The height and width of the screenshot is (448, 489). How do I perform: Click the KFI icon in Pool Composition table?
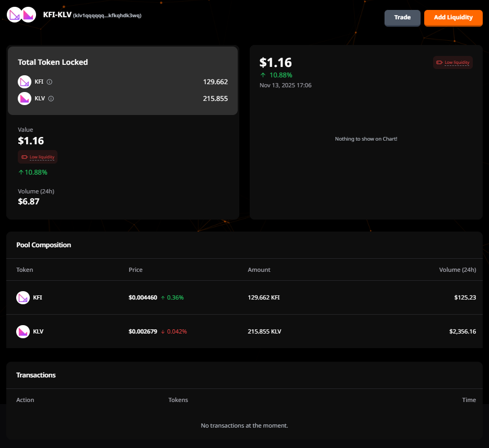click(x=23, y=297)
